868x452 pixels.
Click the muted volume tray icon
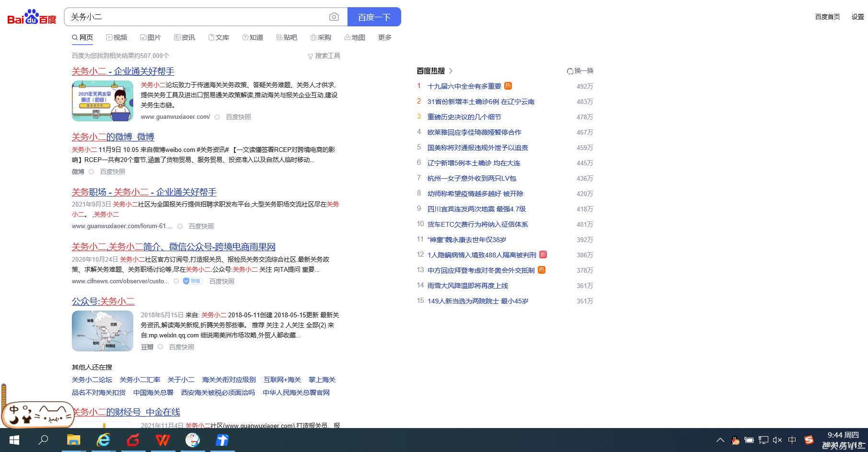click(777, 440)
